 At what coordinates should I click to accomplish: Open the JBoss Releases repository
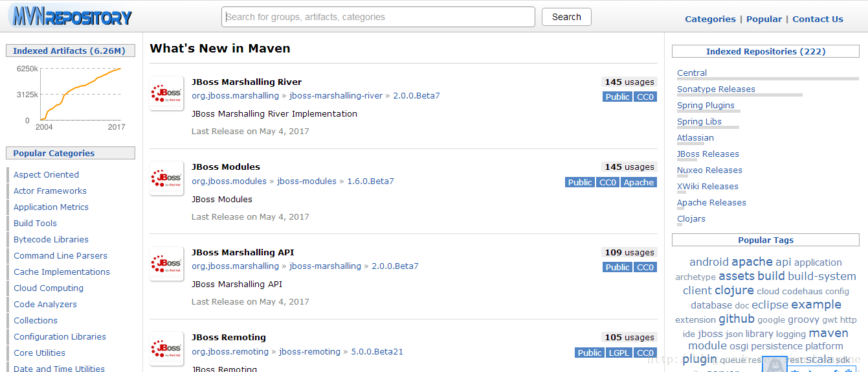[x=707, y=154]
